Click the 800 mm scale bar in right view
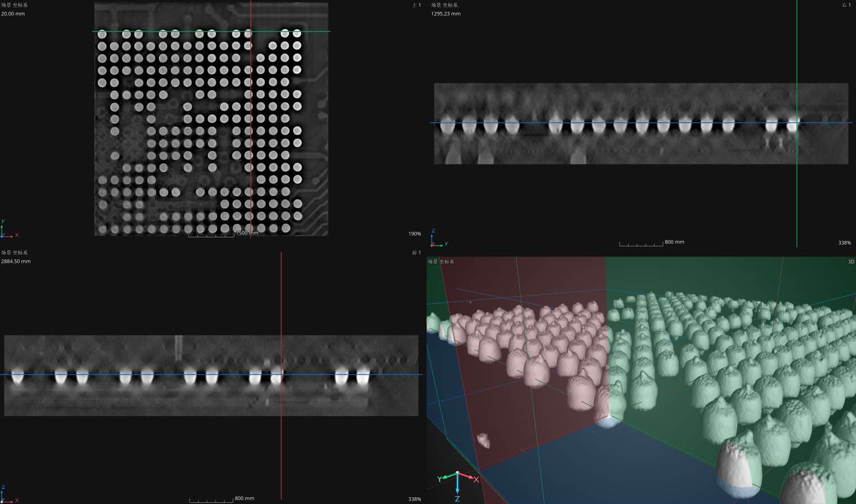The height and width of the screenshot is (504, 856). [x=652, y=243]
